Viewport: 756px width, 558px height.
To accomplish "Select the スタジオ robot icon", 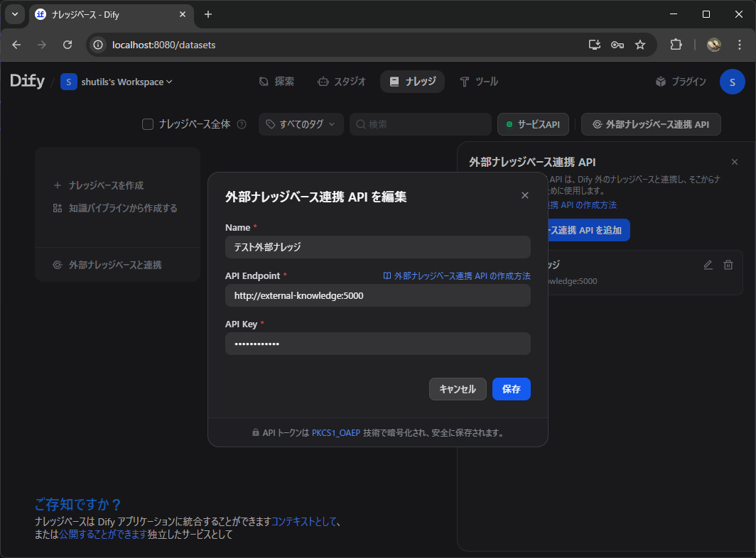I will click(x=325, y=82).
